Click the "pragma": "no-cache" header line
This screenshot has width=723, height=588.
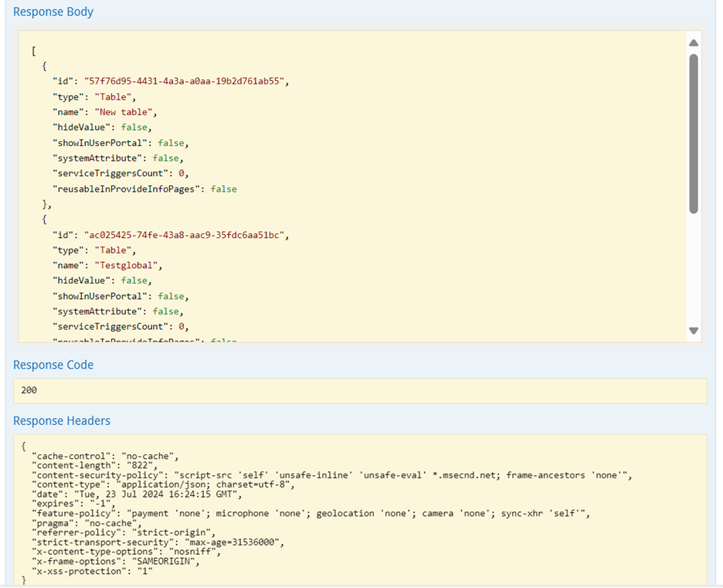point(87,523)
